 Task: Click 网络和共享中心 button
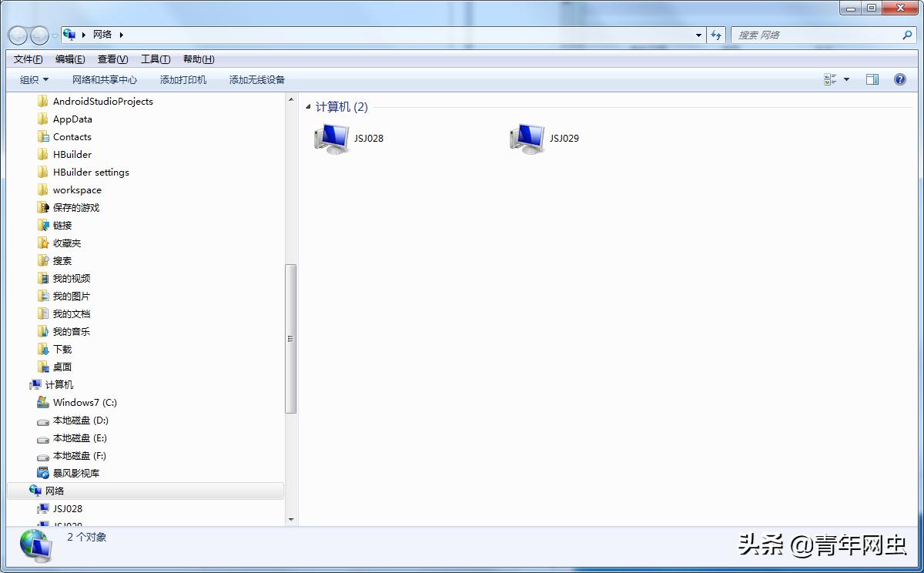coord(105,79)
